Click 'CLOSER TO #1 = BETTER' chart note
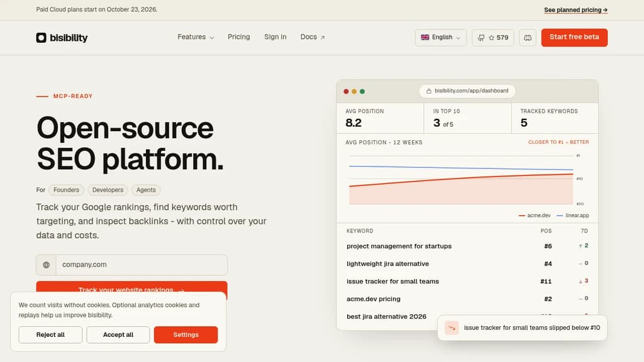This screenshot has width=644, height=362. pyautogui.click(x=558, y=142)
